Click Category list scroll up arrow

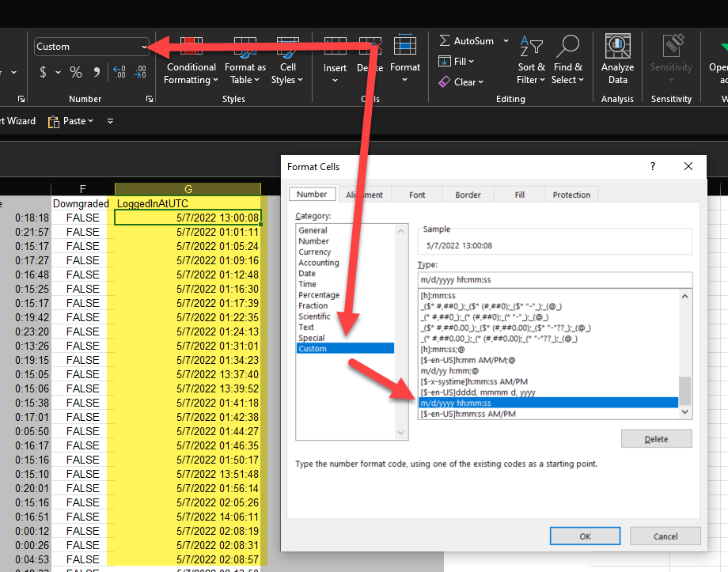(400, 231)
